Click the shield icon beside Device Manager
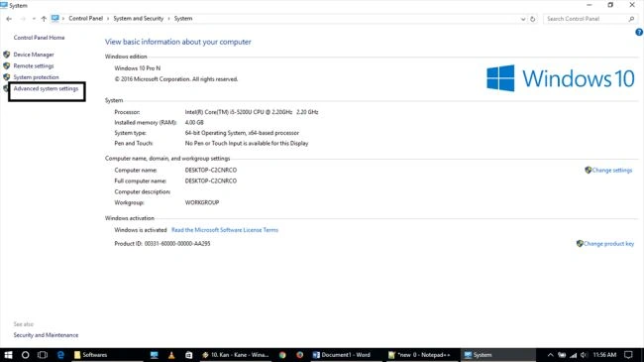The width and height of the screenshot is (644, 362). click(7, 55)
